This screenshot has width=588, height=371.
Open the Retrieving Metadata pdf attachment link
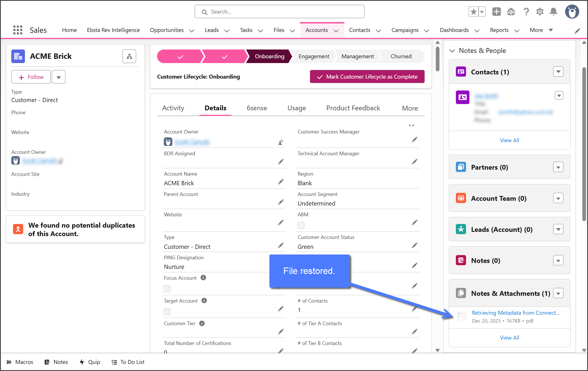[516, 313]
